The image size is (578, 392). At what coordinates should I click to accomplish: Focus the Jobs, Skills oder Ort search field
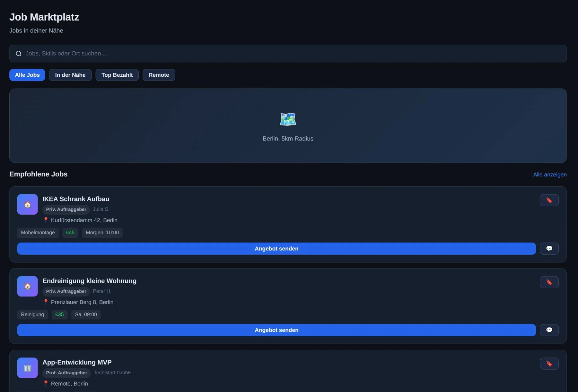coord(288,54)
